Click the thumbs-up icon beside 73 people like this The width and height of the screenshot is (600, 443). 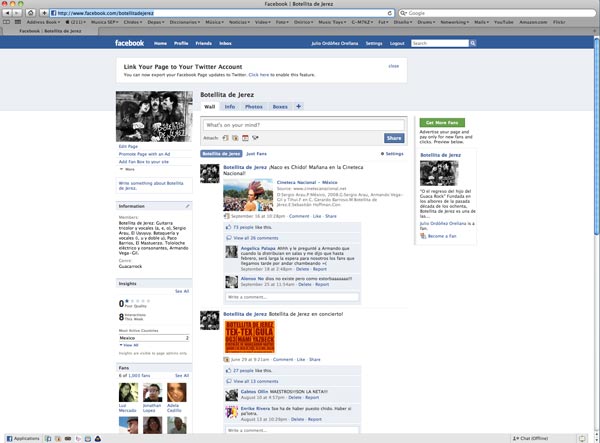tap(228, 227)
